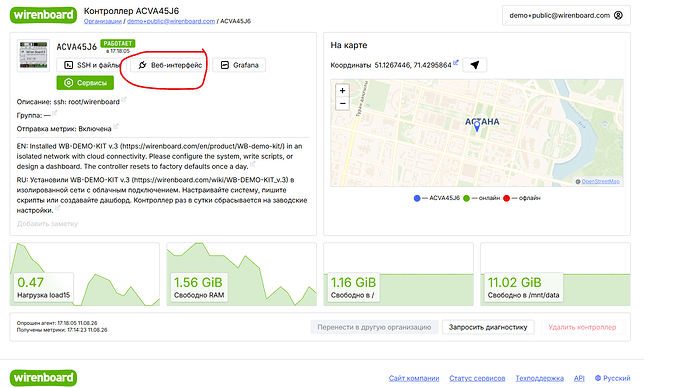The image size is (690, 388).
Task: Click the Добавить заметку field
Action: tap(48, 223)
